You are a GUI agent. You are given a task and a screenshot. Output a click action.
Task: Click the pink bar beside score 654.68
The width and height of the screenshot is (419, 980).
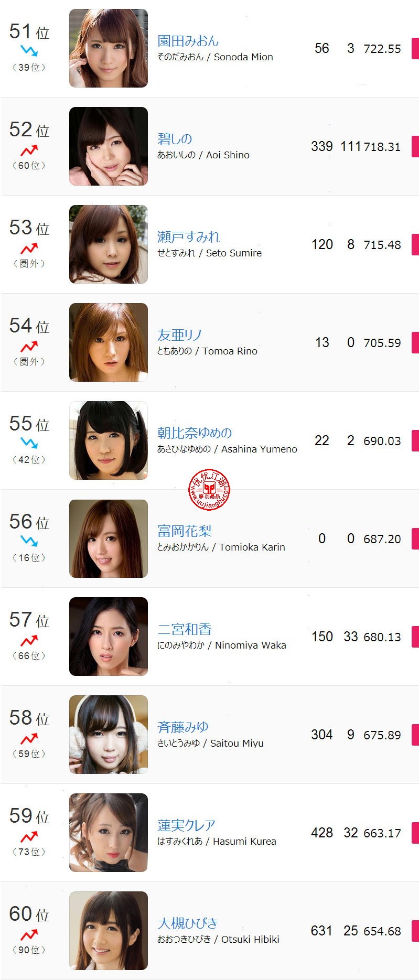point(415,931)
